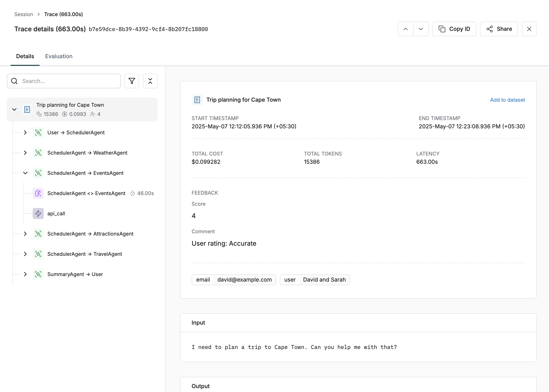The height and width of the screenshot is (392, 549).
Task: Click the Share button
Action: [x=499, y=29]
